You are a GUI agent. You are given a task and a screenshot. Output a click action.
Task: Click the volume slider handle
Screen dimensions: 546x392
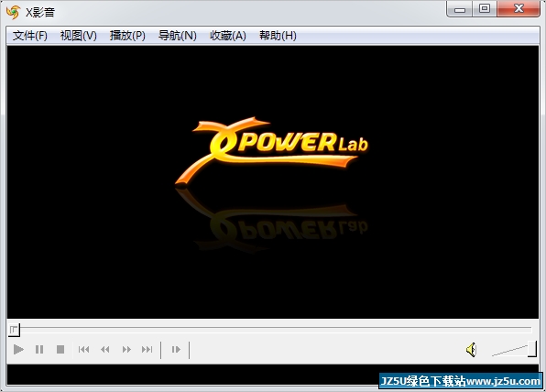coord(532,349)
